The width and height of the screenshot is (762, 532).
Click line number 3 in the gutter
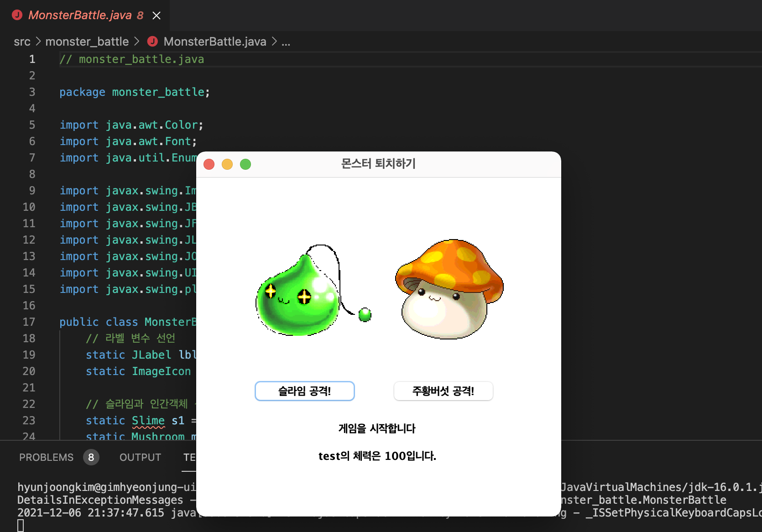(32, 92)
